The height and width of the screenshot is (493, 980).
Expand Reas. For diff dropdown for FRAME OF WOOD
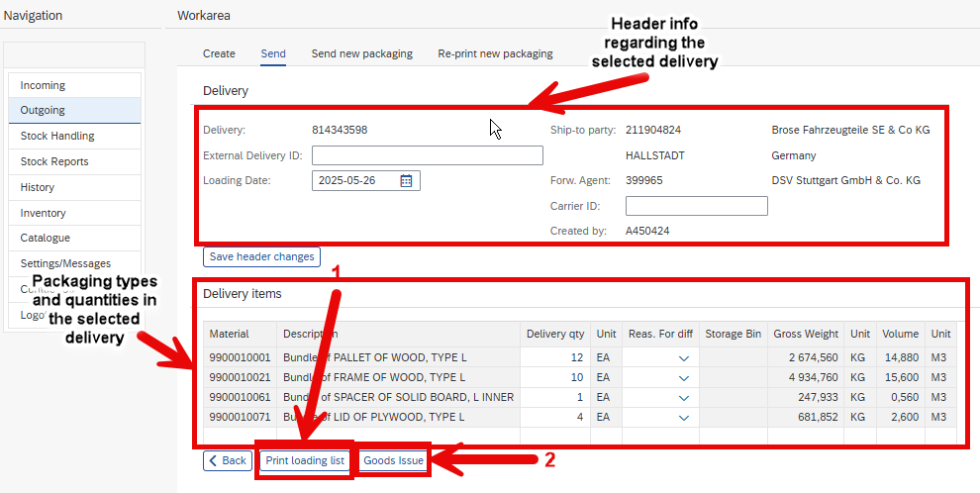684,378
